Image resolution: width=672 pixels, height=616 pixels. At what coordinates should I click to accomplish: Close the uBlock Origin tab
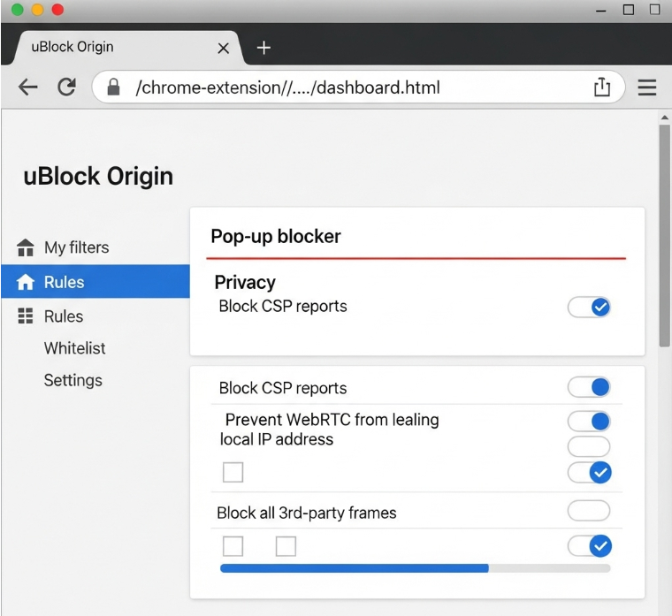coord(223,48)
